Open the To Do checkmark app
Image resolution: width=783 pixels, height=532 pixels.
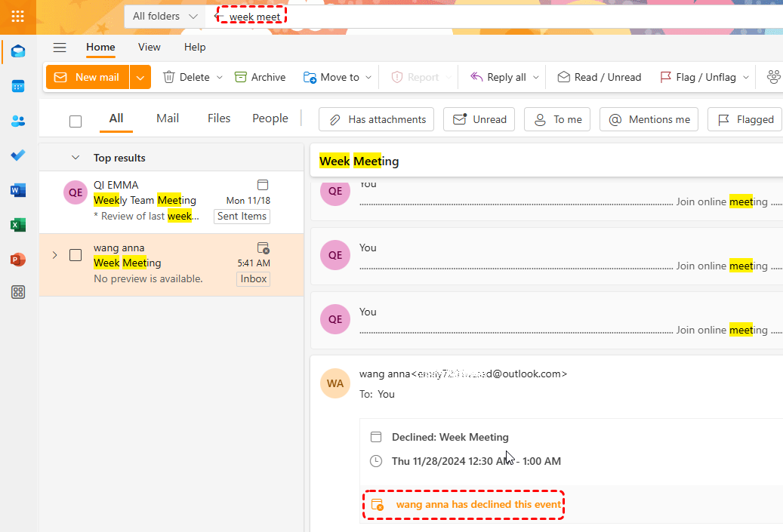point(18,155)
